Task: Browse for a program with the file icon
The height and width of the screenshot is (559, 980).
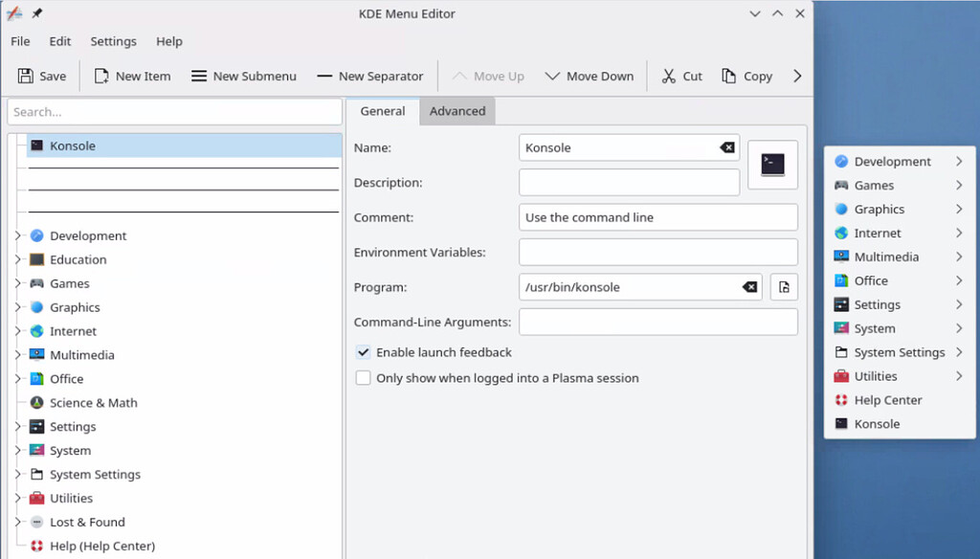Action: [784, 286]
